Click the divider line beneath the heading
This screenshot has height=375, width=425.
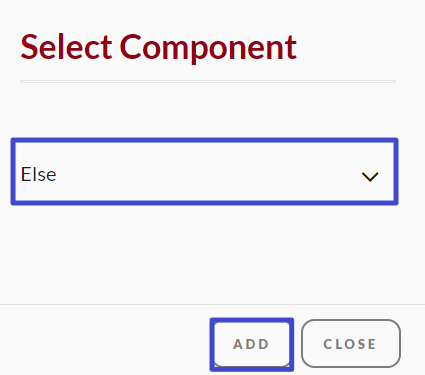click(208, 81)
